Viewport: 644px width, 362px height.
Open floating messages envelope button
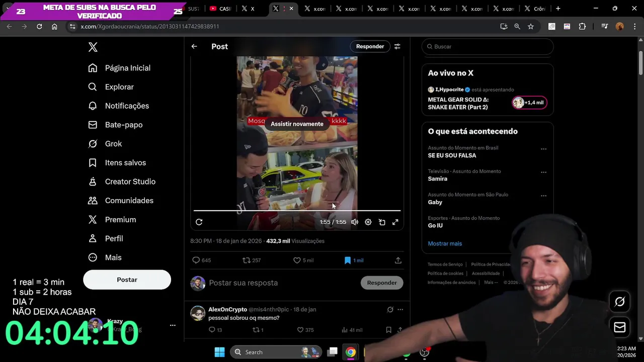click(x=620, y=327)
